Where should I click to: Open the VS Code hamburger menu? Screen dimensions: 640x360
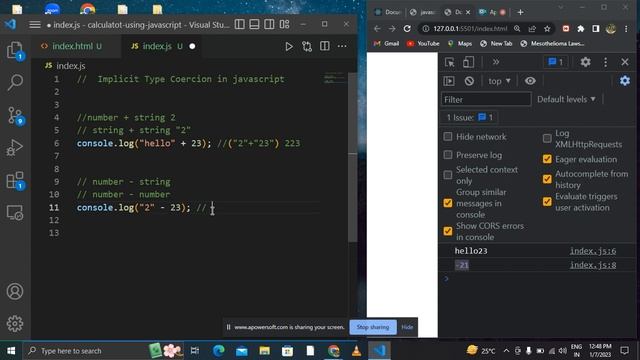pos(35,25)
